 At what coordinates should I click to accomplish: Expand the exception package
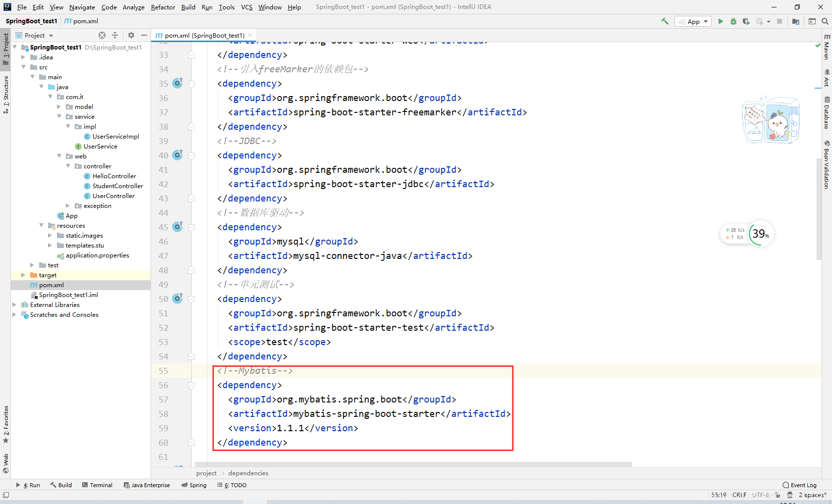(x=68, y=205)
